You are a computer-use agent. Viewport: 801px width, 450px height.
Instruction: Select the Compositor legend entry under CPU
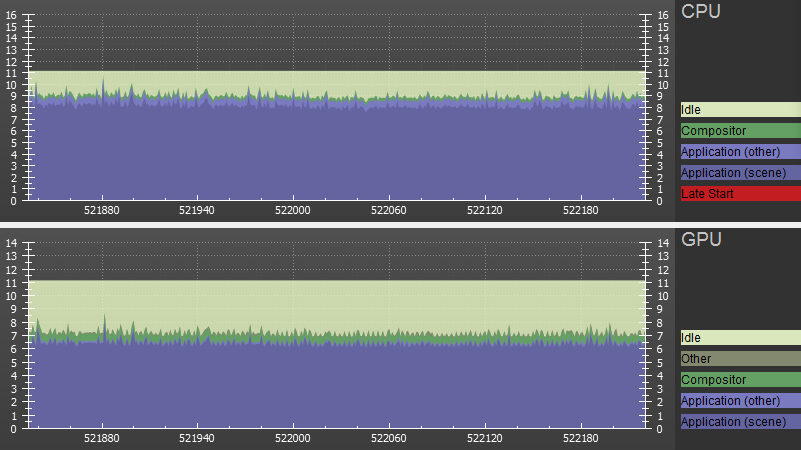[x=740, y=131]
